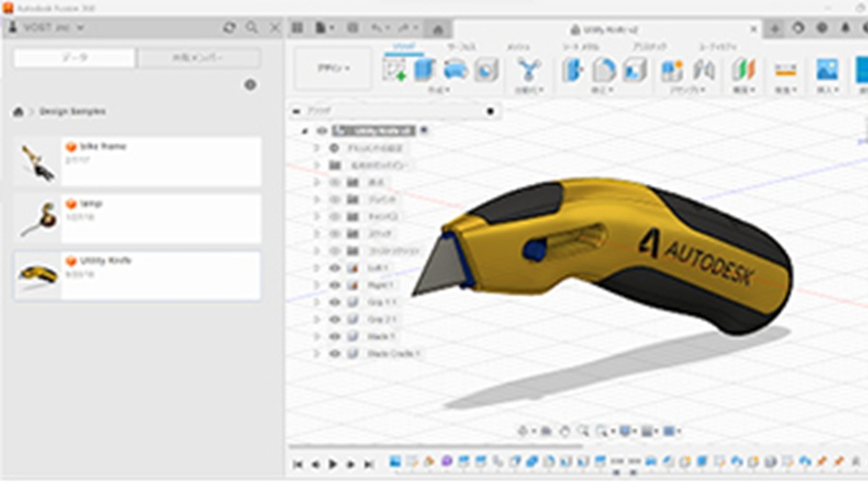Hide the Grip 2:1 component
The height and width of the screenshot is (488, 868).
[335, 319]
